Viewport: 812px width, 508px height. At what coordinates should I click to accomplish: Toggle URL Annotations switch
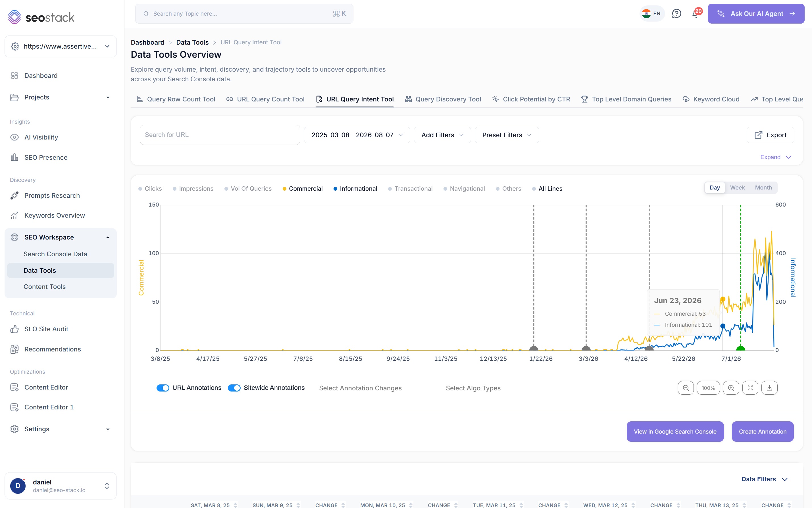(163, 388)
